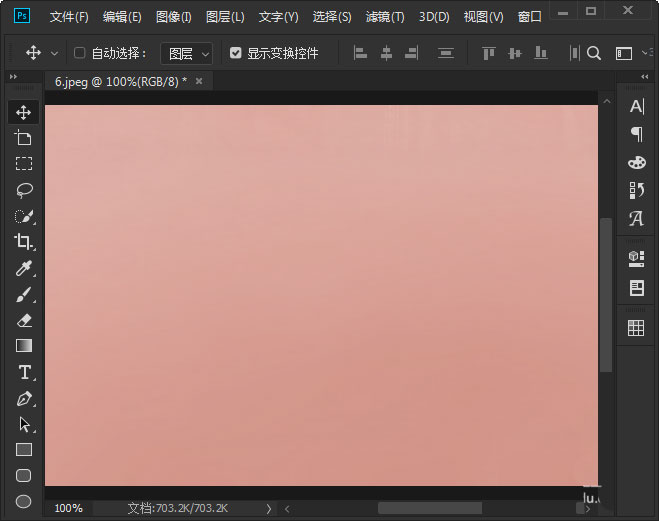This screenshot has width=659, height=521.
Task: Select the Eraser tool
Action: [x=24, y=320]
